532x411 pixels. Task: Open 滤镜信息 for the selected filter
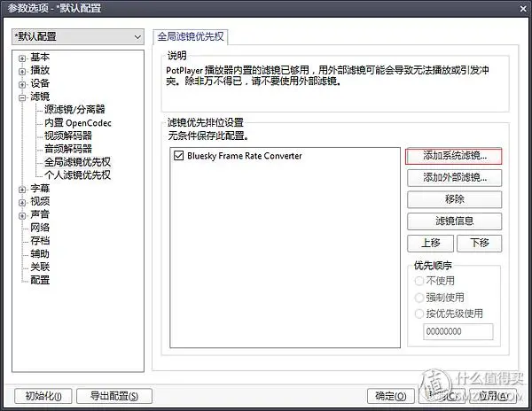click(x=454, y=221)
